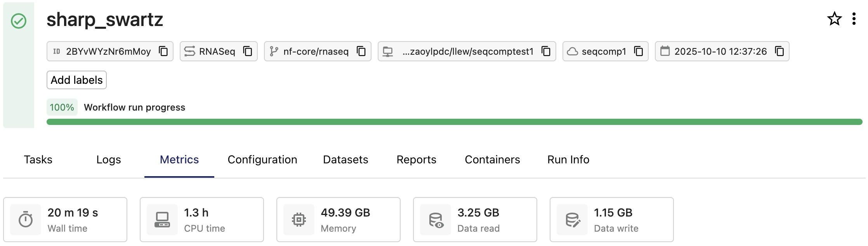Image resolution: width=868 pixels, height=246 pixels.
Task: Click the wall time stopwatch icon
Action: (x=26, y=220)
